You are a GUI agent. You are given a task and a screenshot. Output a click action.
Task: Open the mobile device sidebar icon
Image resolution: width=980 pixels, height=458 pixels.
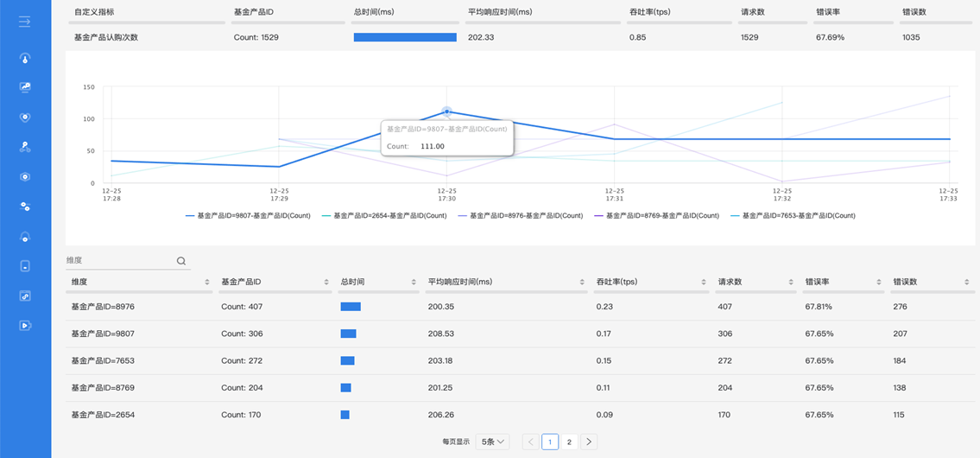25,266
